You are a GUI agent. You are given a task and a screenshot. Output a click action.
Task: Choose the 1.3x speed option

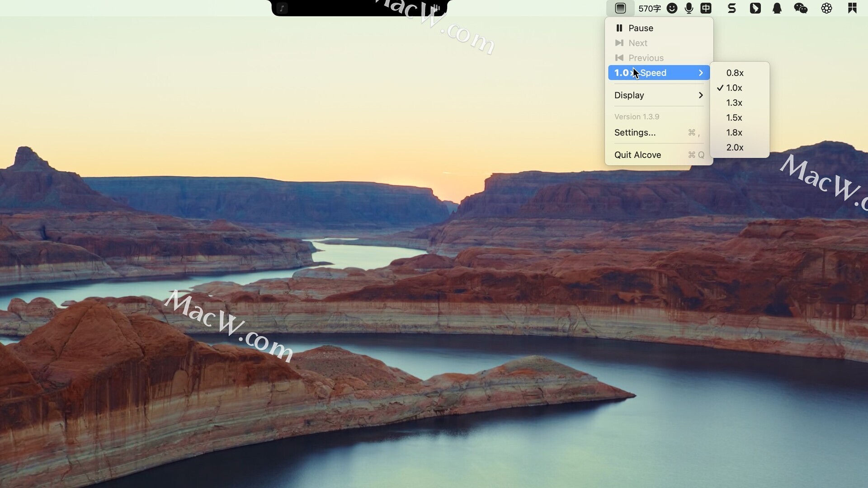tap(734, 103)
